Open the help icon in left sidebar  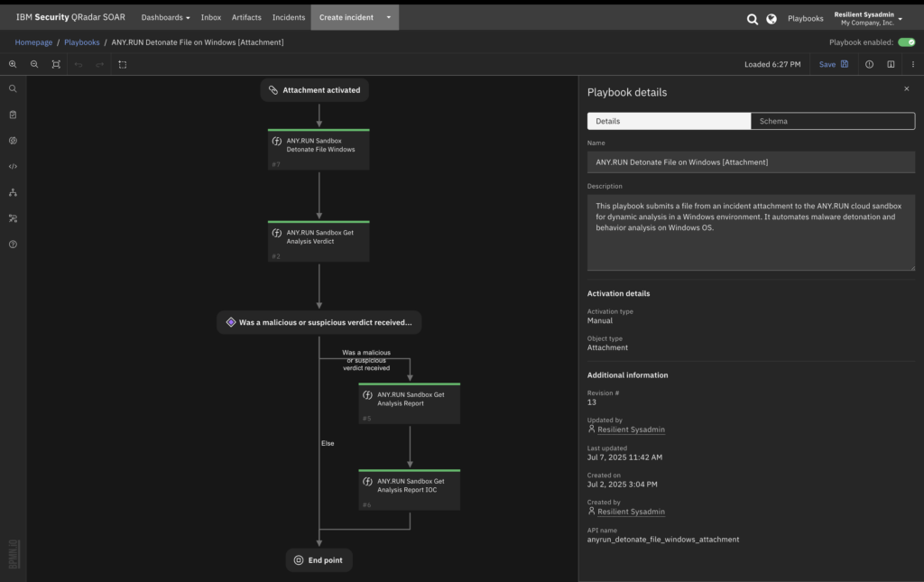point(13,245)
